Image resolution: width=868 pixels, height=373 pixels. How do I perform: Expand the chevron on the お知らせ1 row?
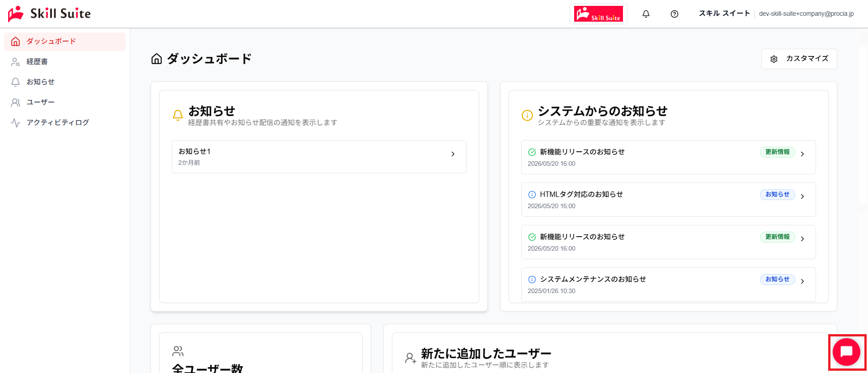pyautogui.click(x=453, y=154)
